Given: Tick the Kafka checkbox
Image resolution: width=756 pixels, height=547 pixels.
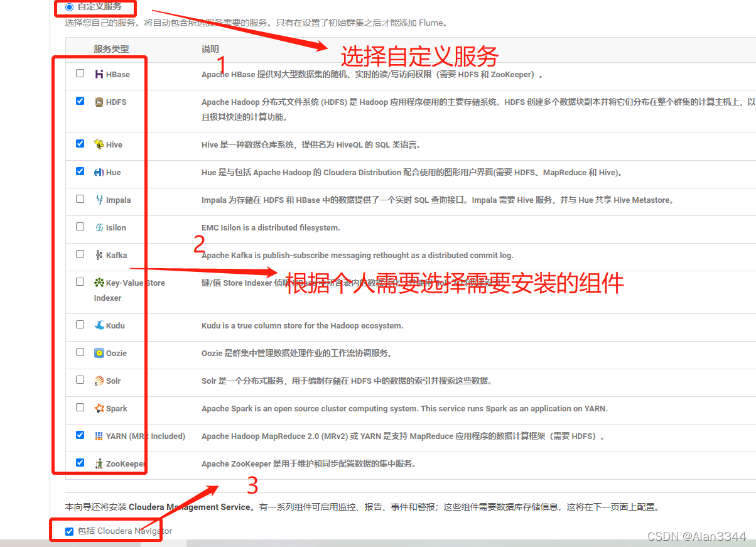Looking at the screenshot, I should tap(80, 254).
